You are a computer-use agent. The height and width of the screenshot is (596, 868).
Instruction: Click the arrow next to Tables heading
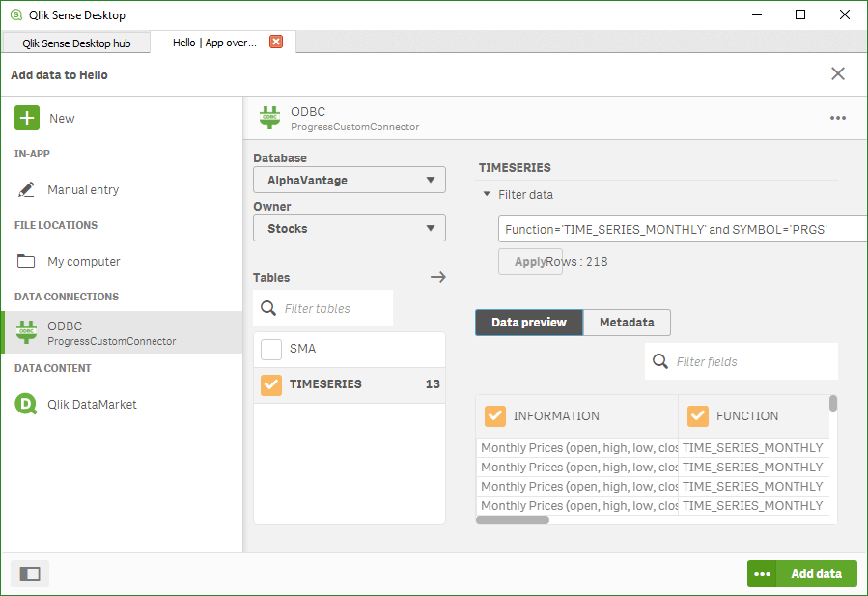(437, 277)
